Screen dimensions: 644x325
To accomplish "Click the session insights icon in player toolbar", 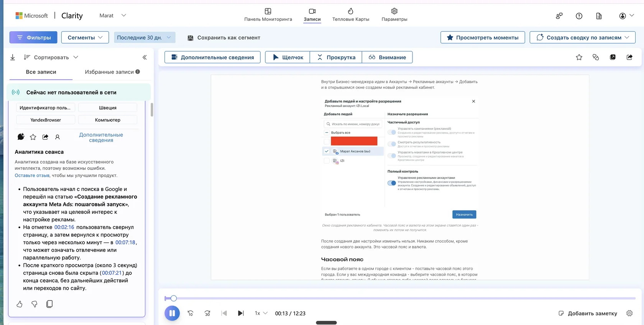I will coord(596,57).
